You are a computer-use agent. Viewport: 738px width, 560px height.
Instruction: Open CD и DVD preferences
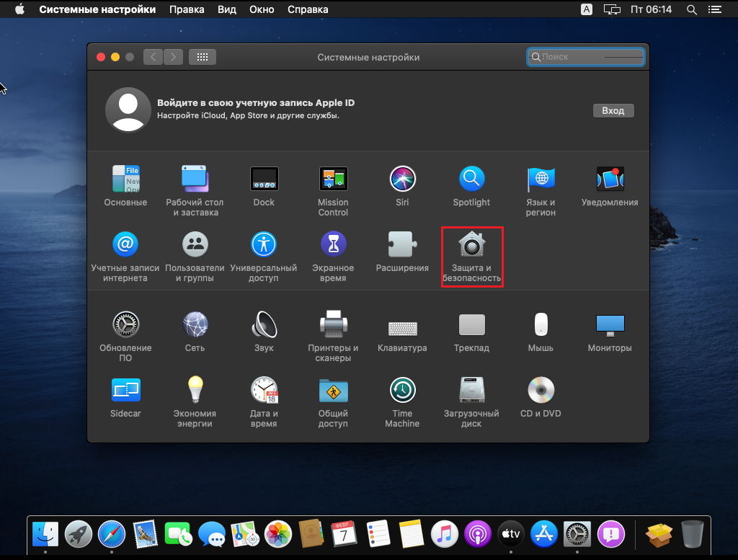541,390
